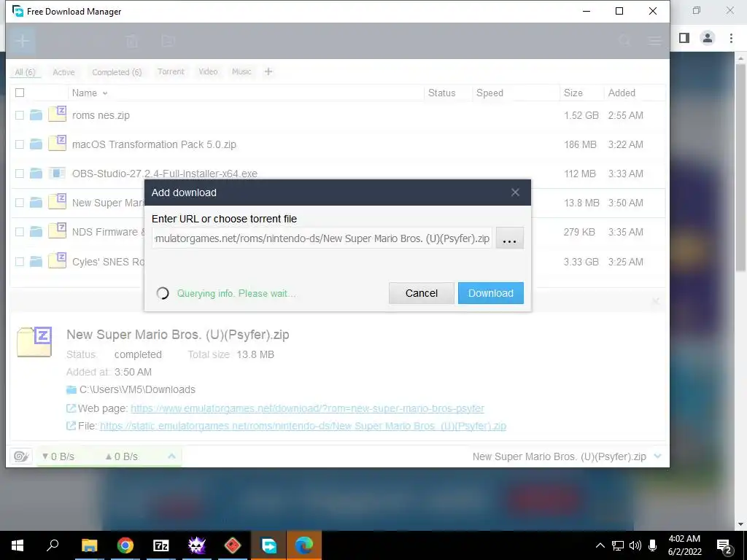This screenshot has width=747, height=560.
Task: Click the move-to-folder toolbar icon
Action: click(x=168, y=42)
